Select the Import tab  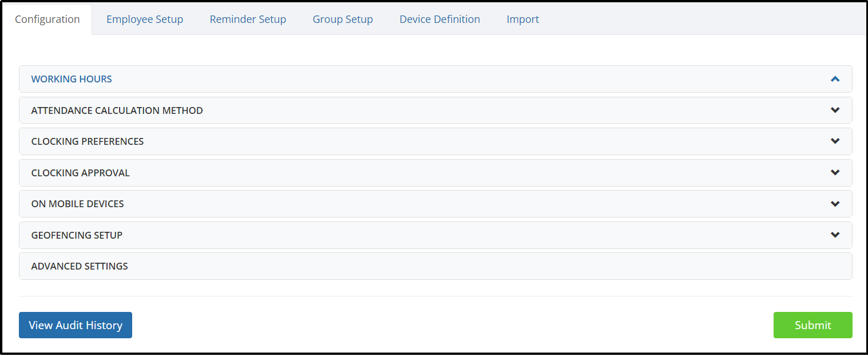click(x=523, y=19)
